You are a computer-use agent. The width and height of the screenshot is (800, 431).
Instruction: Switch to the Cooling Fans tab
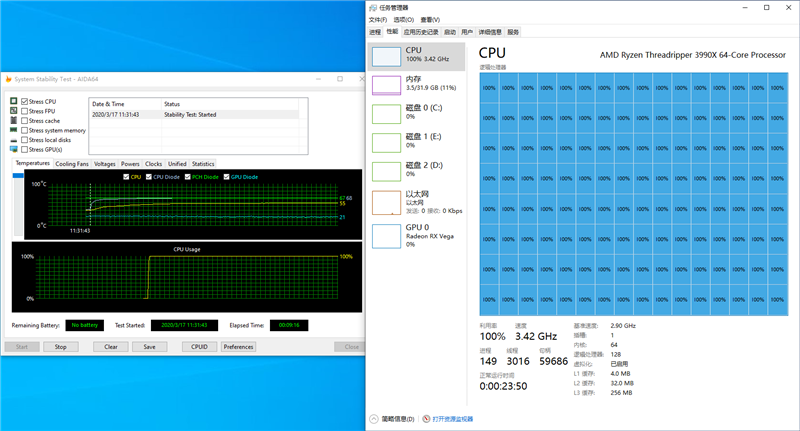coord(71,164)
